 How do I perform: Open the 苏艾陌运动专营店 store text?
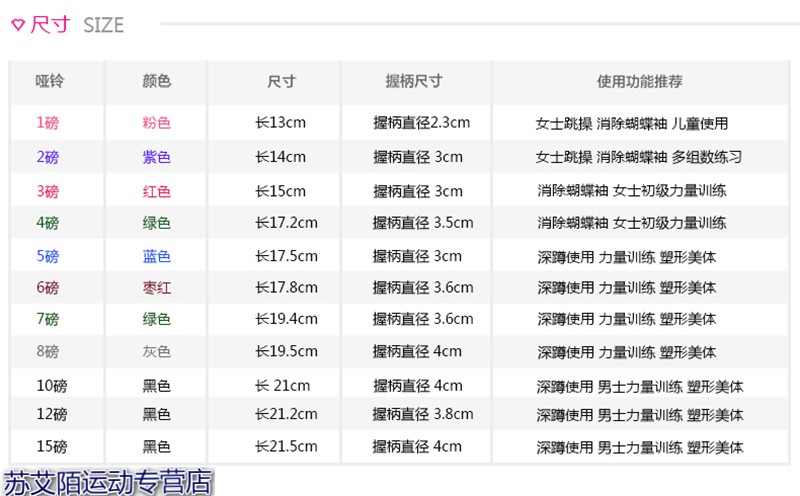pyautogui.click(x=108, y=482)
